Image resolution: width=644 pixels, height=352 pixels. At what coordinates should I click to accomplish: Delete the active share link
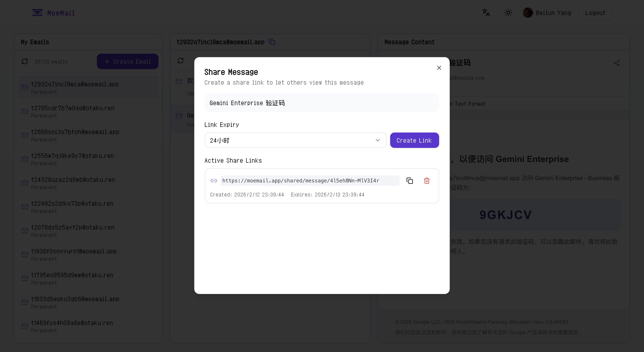427,180
